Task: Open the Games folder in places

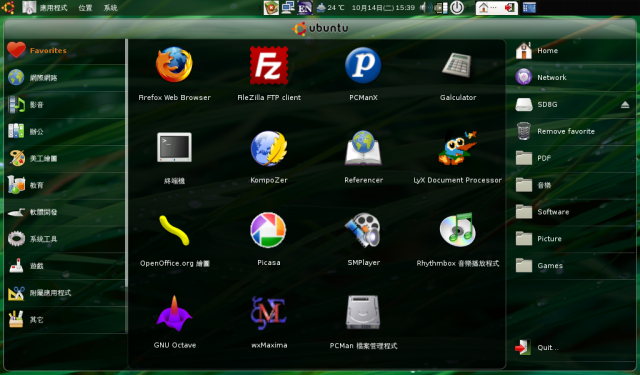Action: pyautogui.click(x=571, y=266)
